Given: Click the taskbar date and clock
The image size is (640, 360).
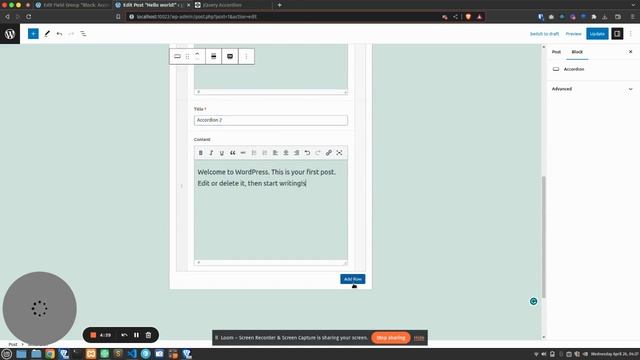Looking at the screenshot, I should (614, 354).
